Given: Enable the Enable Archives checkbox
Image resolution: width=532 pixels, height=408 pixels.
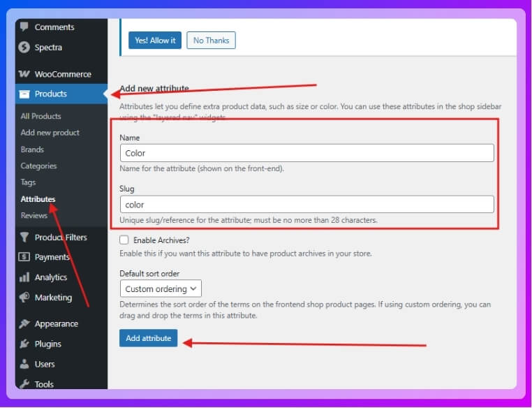Looking at the screenshot, I should click(x=124, y=240).
